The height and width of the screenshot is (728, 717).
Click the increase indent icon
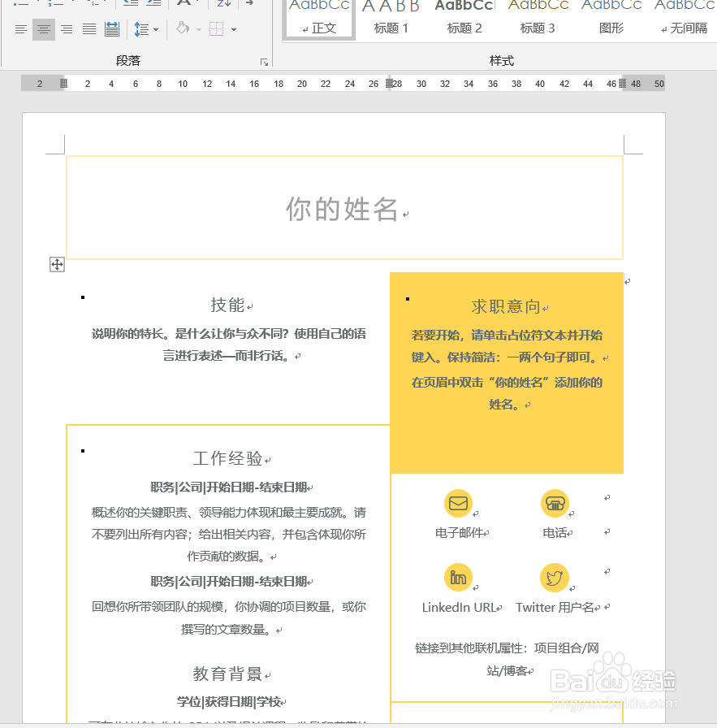point(152,3)
